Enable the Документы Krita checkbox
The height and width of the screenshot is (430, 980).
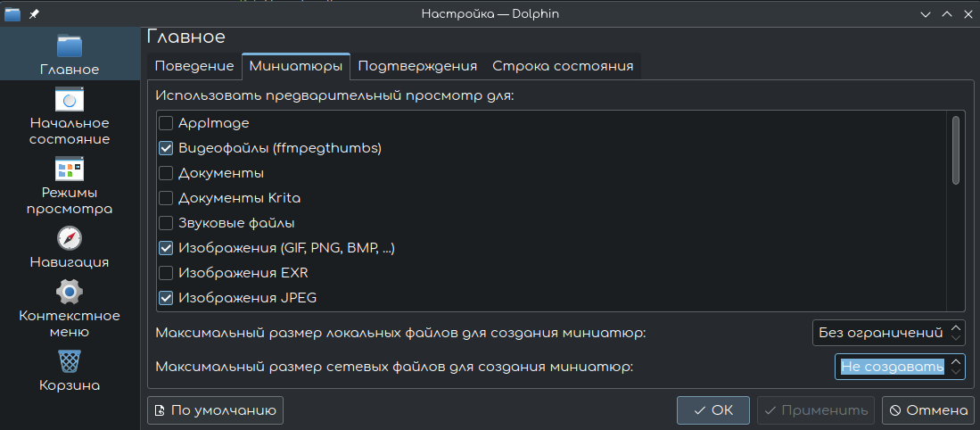(x=165, y=198)
